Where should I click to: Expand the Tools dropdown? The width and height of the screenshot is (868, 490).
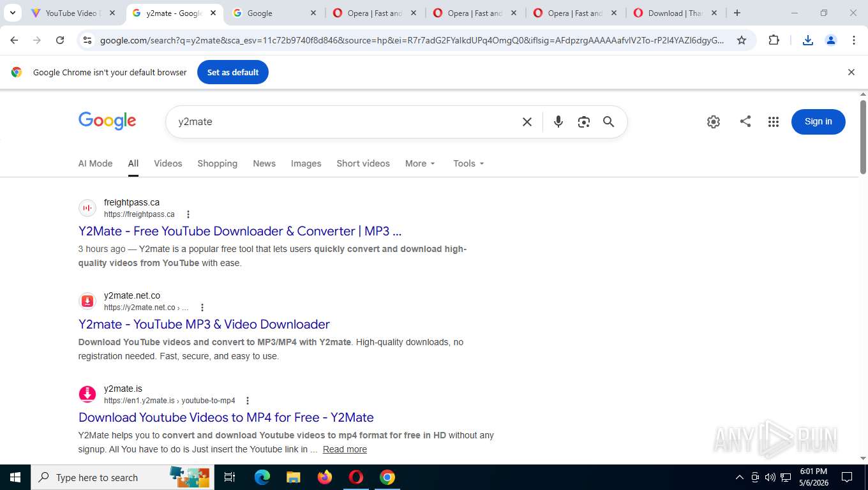[x=468, y=163]
